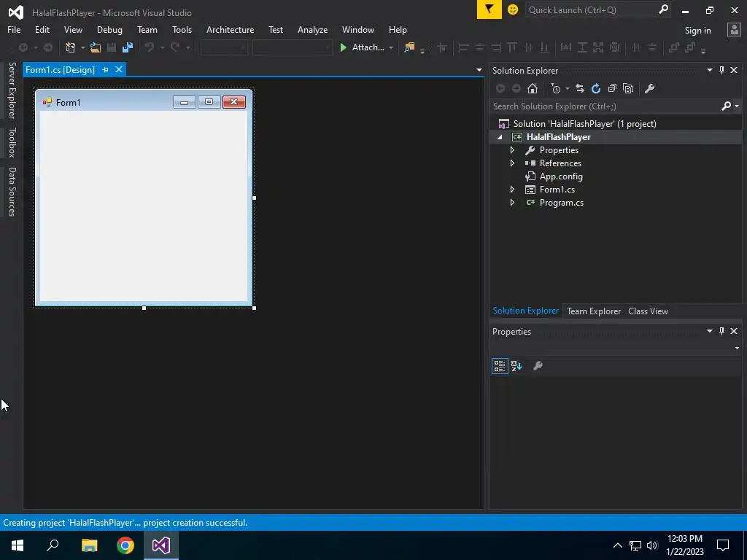The image size is (747, 560).
Task: Close the Form1.cs [Design] tab
Action: coord(119,69)
